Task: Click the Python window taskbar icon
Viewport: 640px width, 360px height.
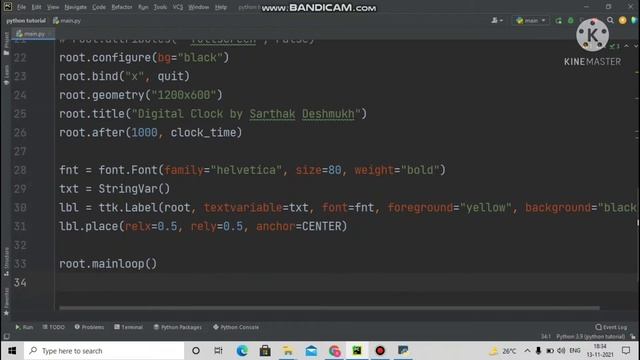Action: [x=403, y=351]
